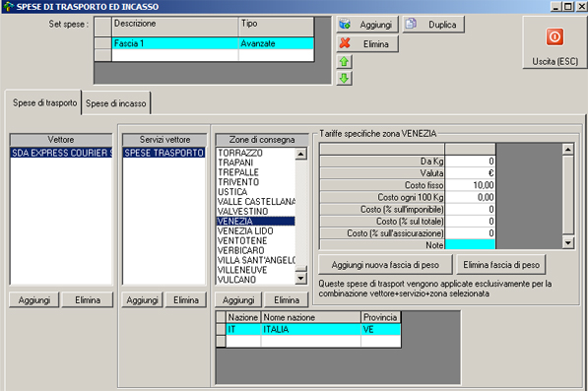Click the zones list scroll down arrow

coord(301,278)
